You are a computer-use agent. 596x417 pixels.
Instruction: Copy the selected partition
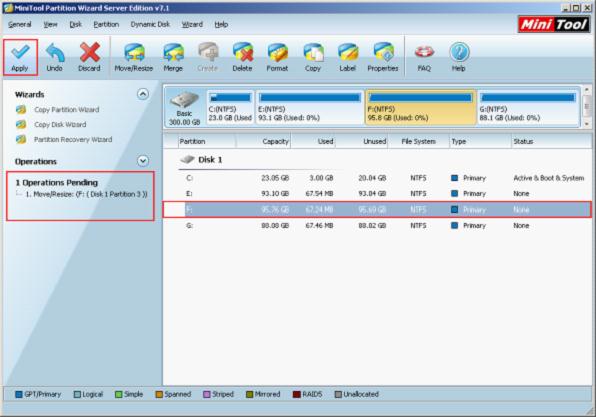pos(313,57)
